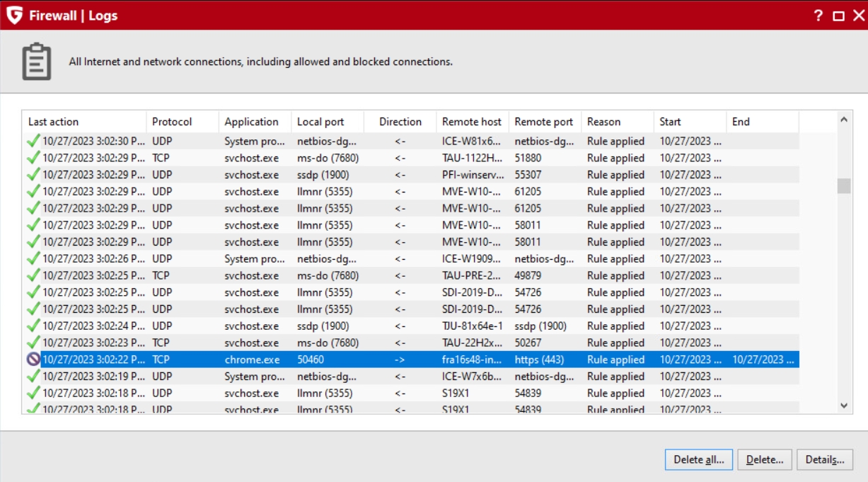Click the green checkmark on the TAU-22H2x row

click(33, 343)
